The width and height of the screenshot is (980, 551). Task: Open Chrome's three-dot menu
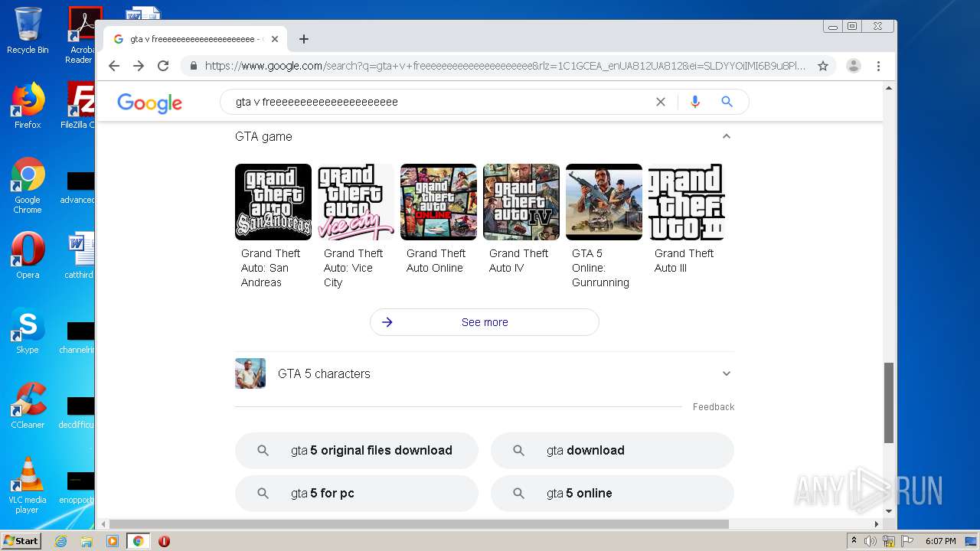tap(878, 66)
